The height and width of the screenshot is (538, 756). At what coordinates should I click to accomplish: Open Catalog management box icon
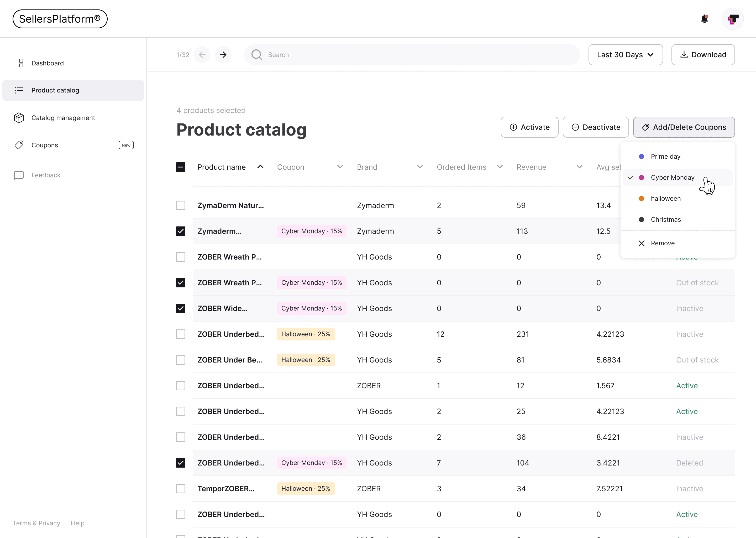point(19,118)
